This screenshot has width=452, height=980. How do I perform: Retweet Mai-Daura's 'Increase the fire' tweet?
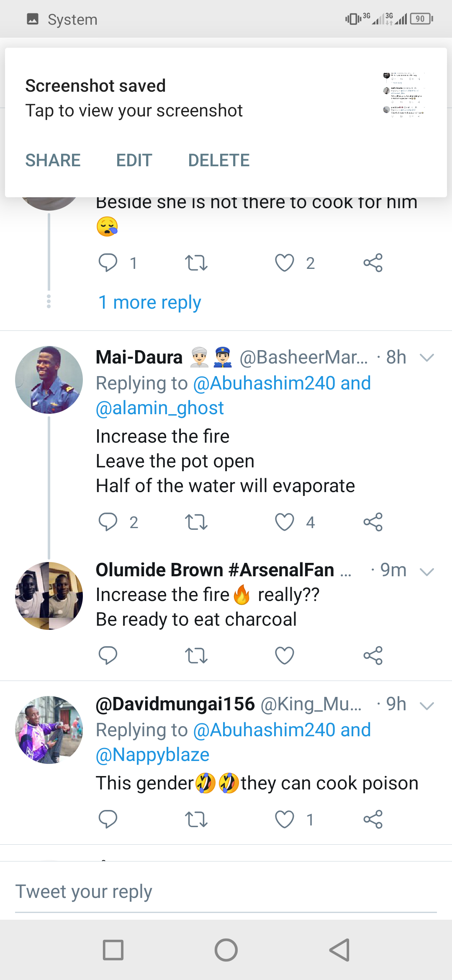tap(196, 522)
